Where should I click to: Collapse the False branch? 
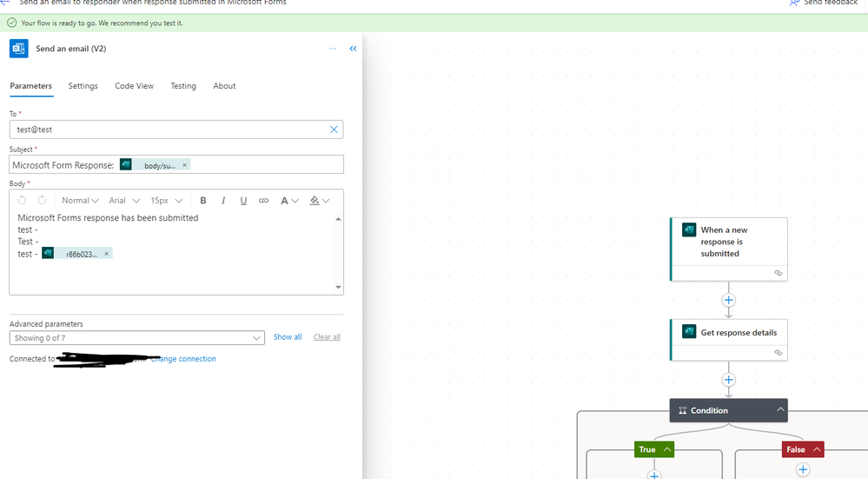tap(817, 449)
